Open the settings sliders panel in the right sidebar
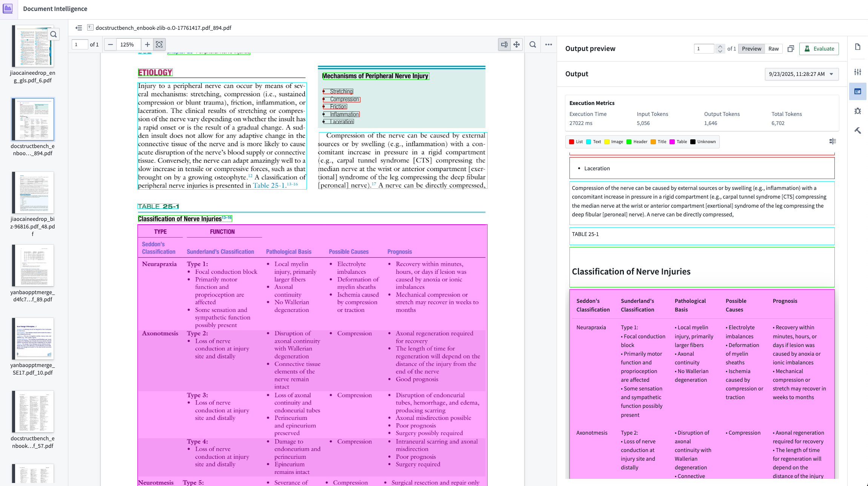This screenshot has height=486, width=868. [x=858, y=72]
